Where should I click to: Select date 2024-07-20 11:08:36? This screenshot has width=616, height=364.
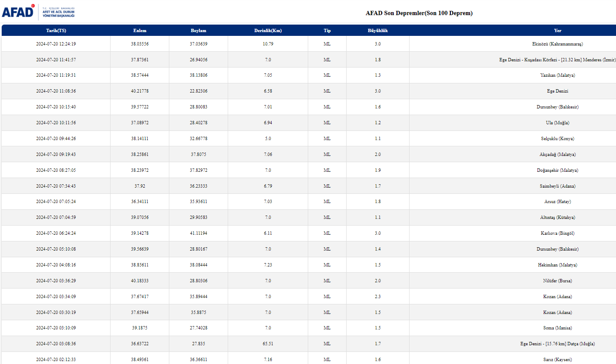click(x=56, y=91)
